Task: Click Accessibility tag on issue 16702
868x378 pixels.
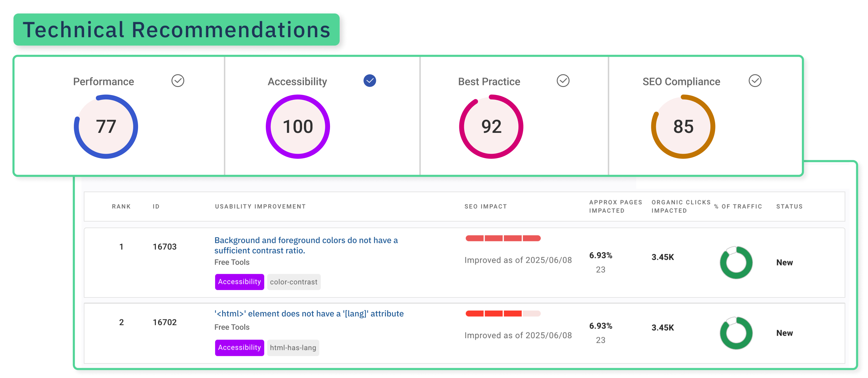Action: coord(239,347)
